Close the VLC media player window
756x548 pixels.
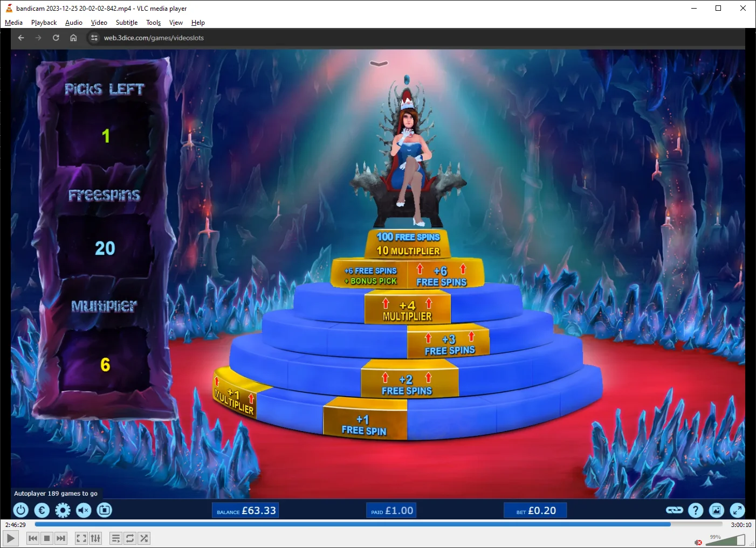[743, 8]
